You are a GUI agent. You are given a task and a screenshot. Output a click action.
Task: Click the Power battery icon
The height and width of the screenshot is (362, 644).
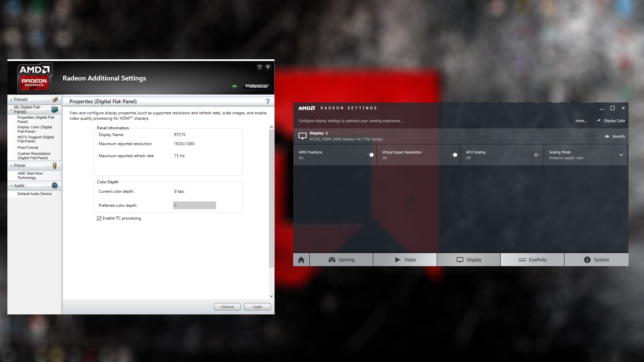click(x=55, y=166)
